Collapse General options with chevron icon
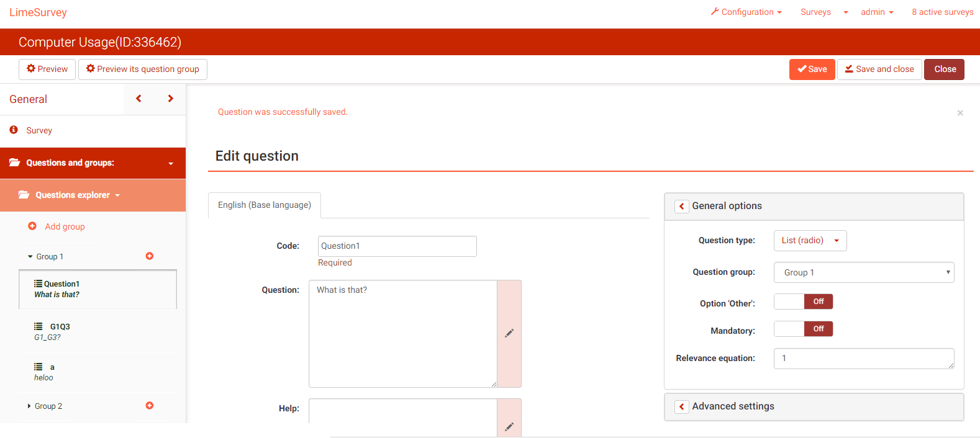The height and width of the screenshot is (438, 980). [682, 207]
